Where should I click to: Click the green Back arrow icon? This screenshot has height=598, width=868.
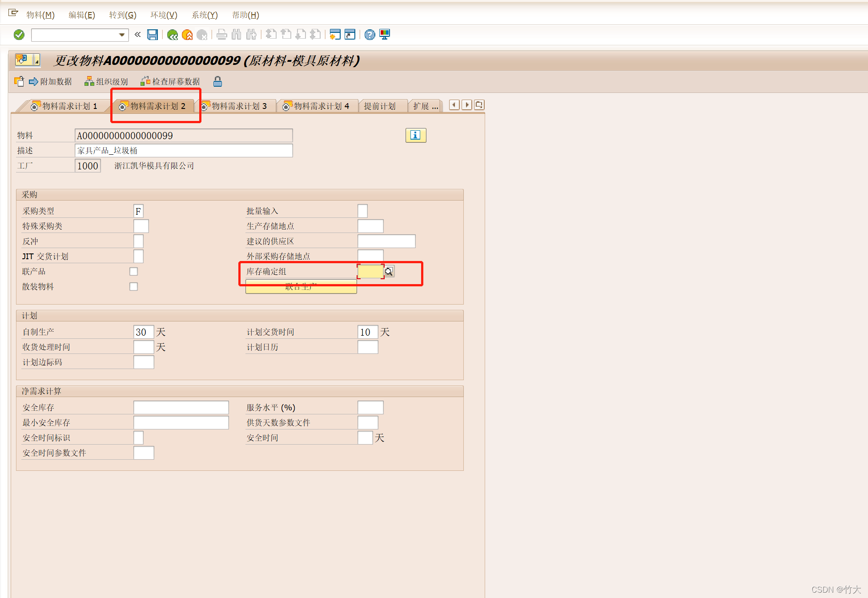pyautogui.click(x=173, y=35)
